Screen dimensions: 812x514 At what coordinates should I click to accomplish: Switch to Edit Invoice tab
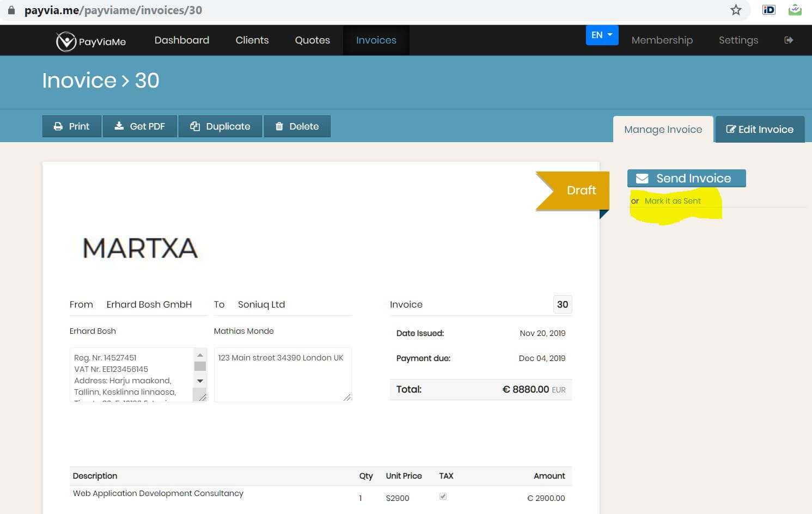(760, 130)
